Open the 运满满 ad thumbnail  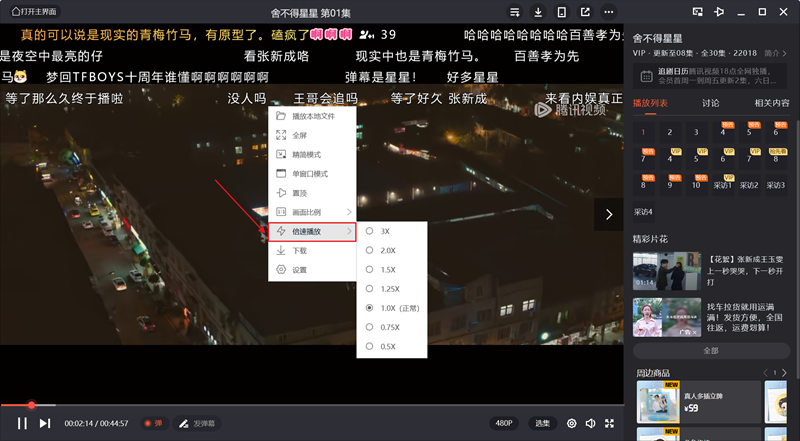(x=667, y=317)
